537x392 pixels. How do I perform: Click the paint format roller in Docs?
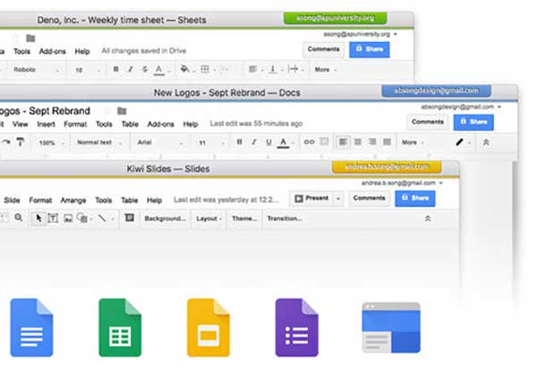21,142
